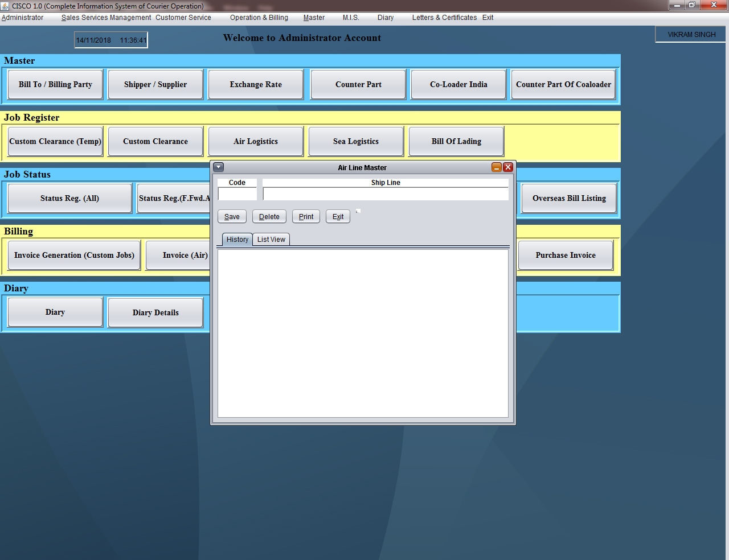Open Co-Loader India master
Screen dimensions: 729x560
(x=458, y=84)
